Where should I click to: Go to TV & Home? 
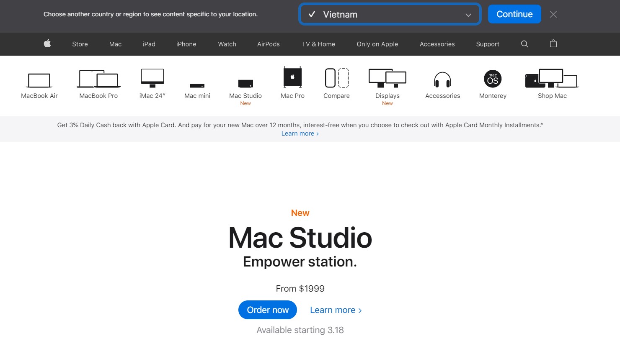318,44
